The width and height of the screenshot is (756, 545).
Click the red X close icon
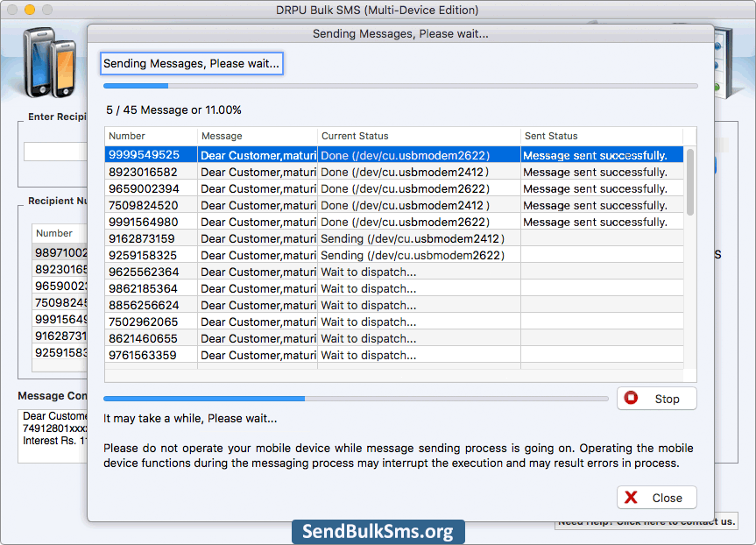click(631, 498)
